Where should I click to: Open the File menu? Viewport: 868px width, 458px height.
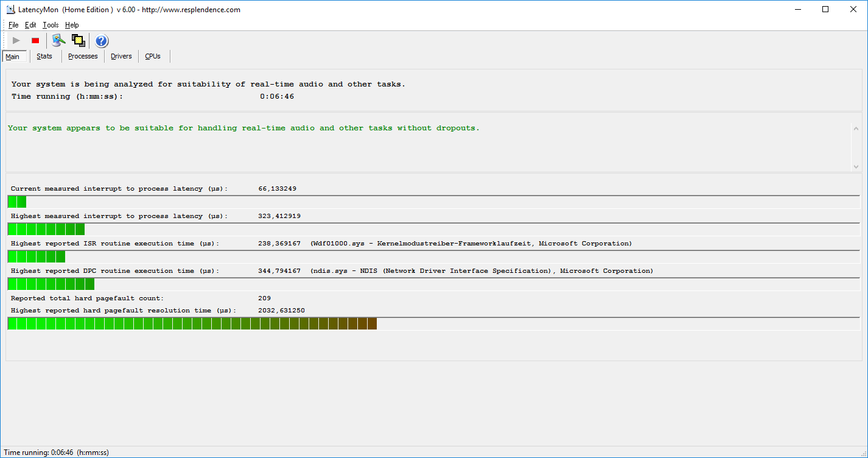click(13, 25)
